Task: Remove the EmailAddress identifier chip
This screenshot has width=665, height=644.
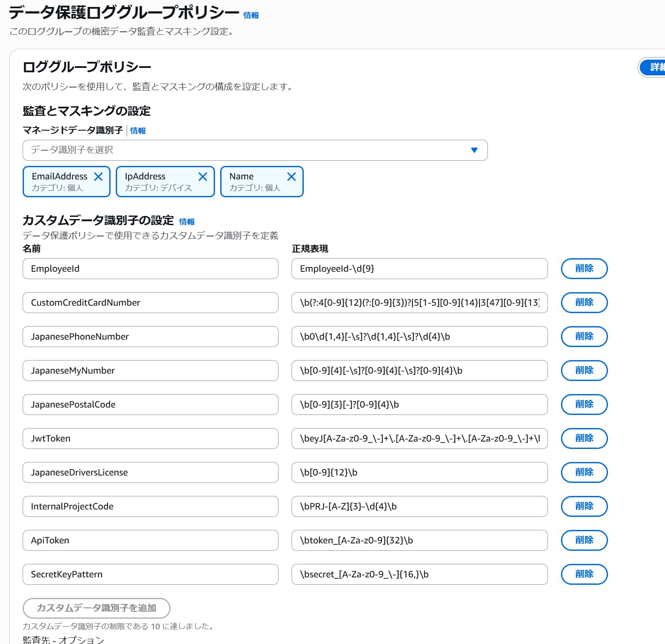Action: [98, 176]
